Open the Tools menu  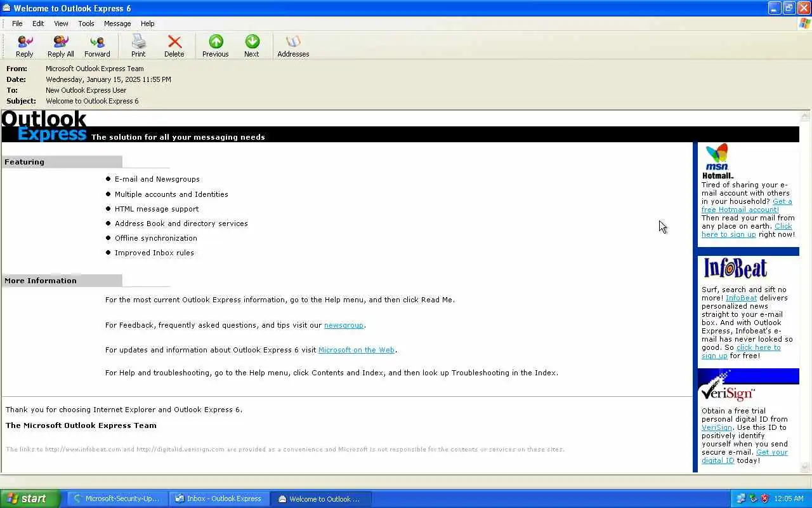coord(86,23)
